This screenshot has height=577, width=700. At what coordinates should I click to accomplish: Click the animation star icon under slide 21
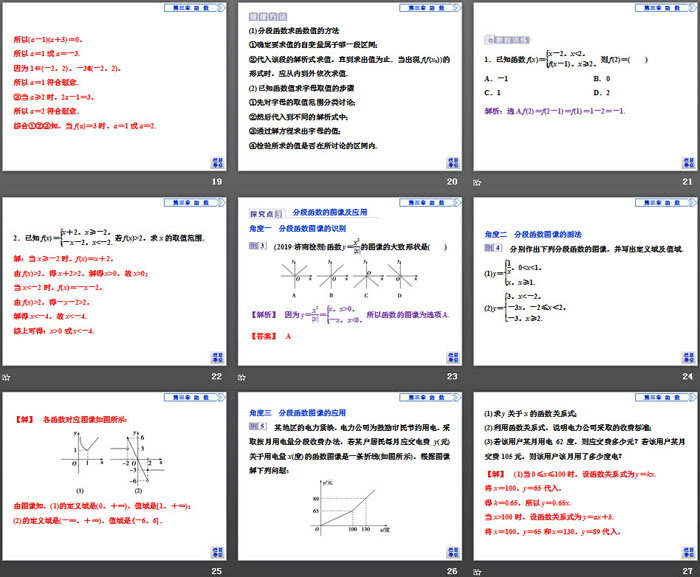tap(477, 182)
